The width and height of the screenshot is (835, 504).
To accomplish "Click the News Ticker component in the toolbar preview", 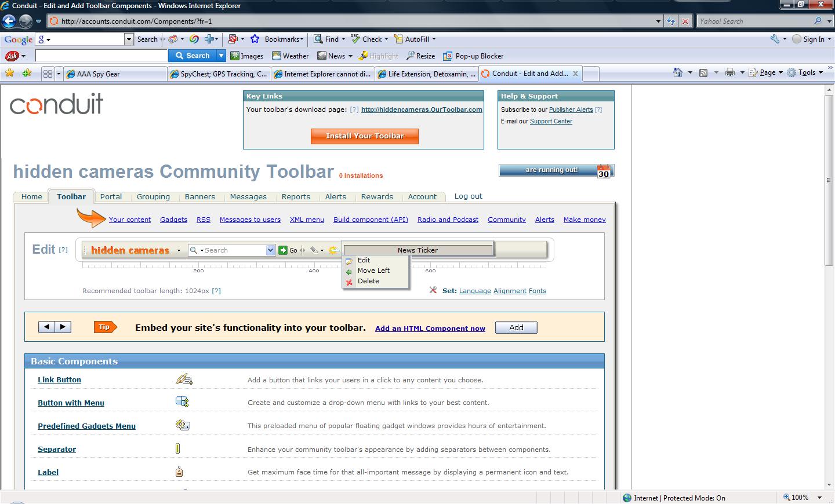I will point(418,250).
